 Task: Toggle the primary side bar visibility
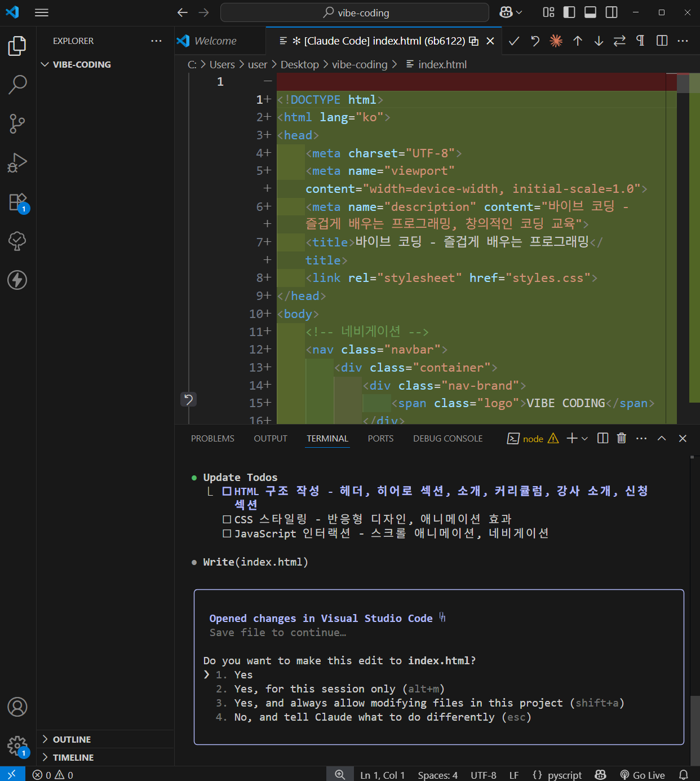coord(569,12)
